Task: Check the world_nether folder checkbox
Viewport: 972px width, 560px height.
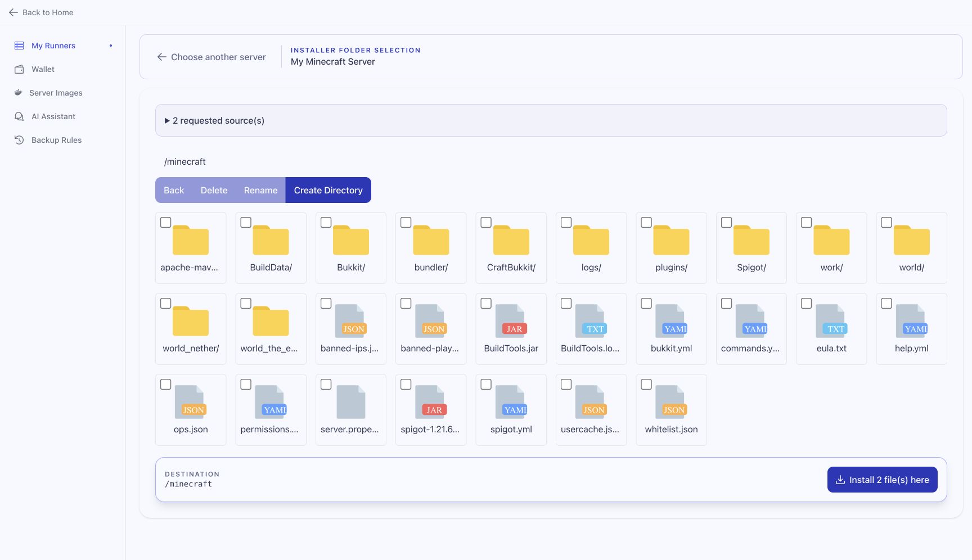Action: tap(165, 304)
